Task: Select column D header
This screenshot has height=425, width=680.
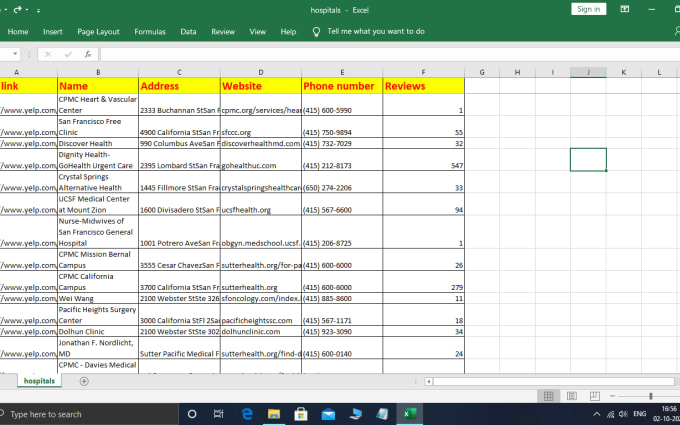Action: click(x=261, y=72)
